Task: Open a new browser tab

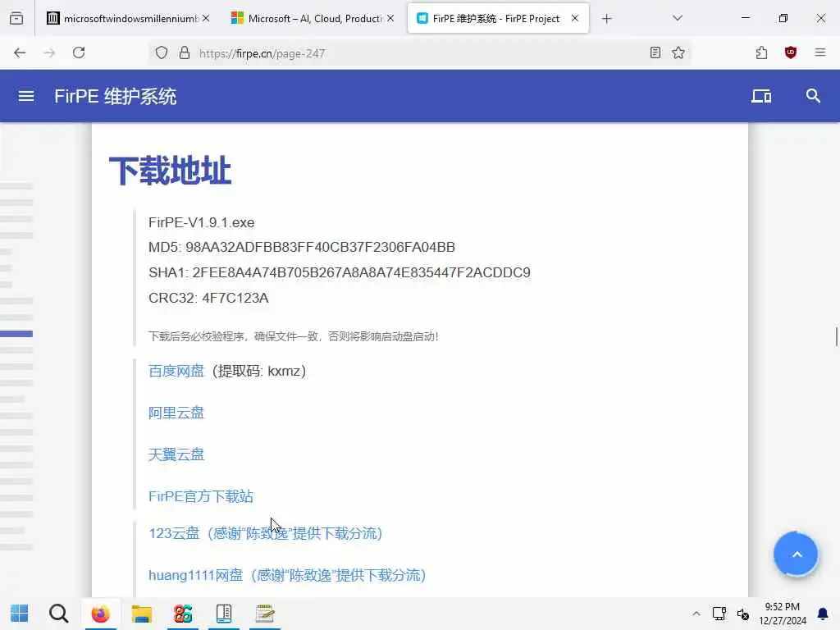Action: pyautogui.click(x=606, y=19)
